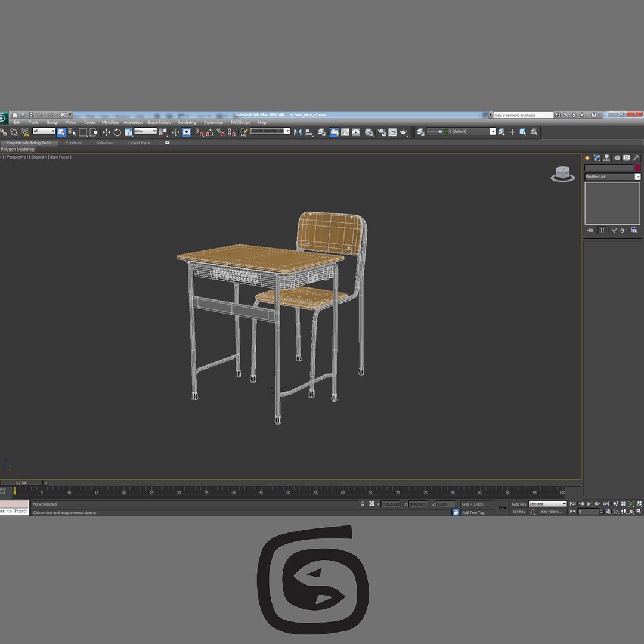Activate the Select Object tool
644x644 pixels.
coord(61,132)
